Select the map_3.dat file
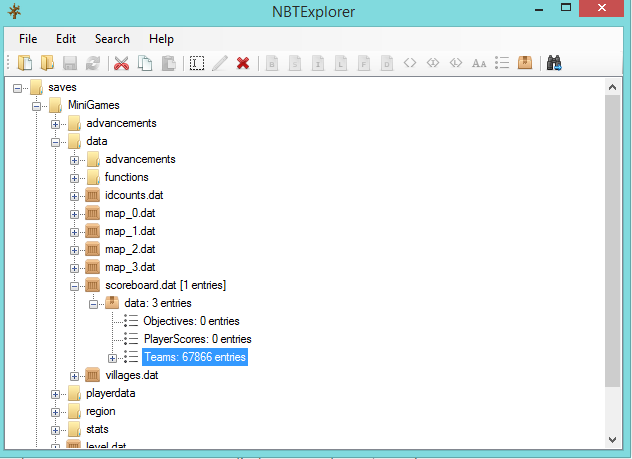Screen dimensions: 632x459 [x=130, y=267]
